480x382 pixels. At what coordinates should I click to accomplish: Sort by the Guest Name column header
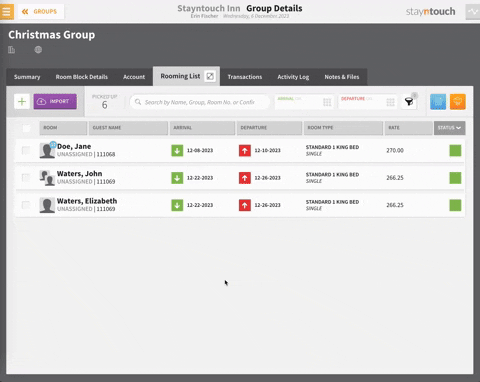point(128,128)
